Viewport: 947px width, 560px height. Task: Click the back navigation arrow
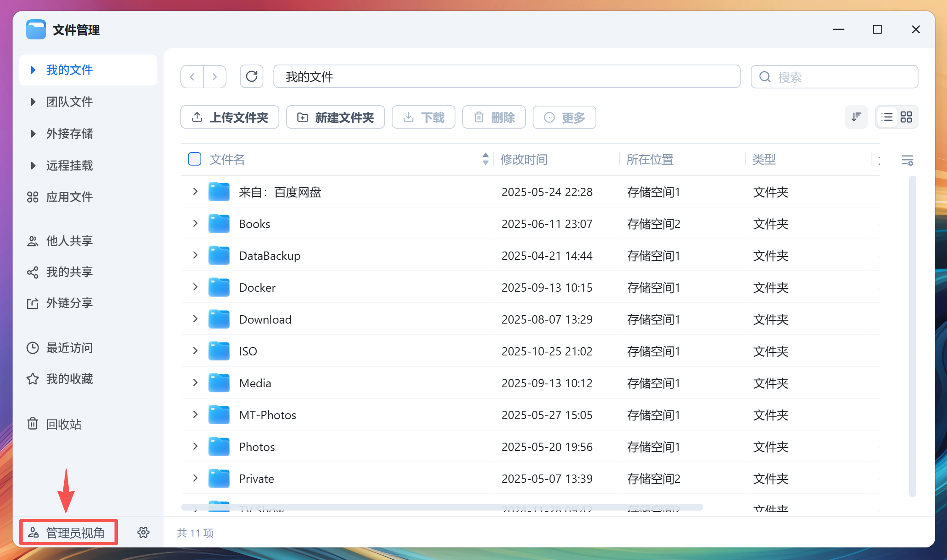(192, 76)
